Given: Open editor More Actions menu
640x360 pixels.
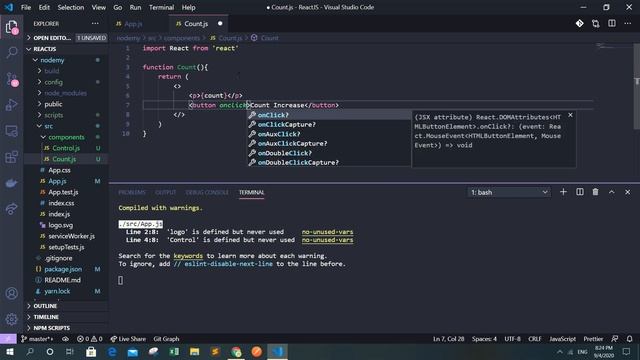Looking at the screenshot, I should tap(627, 24).
